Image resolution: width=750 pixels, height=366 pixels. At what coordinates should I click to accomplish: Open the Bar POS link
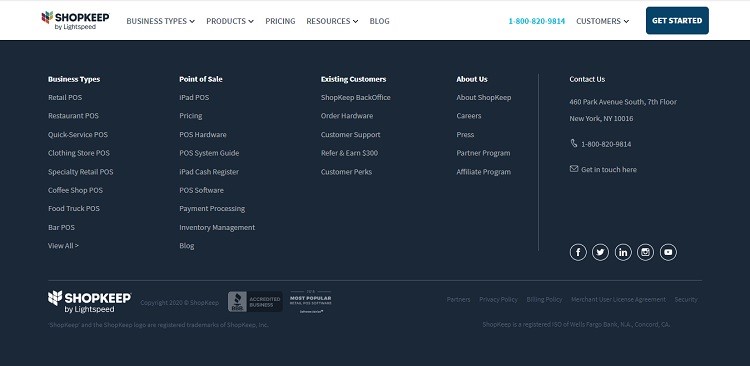[61, 227]
